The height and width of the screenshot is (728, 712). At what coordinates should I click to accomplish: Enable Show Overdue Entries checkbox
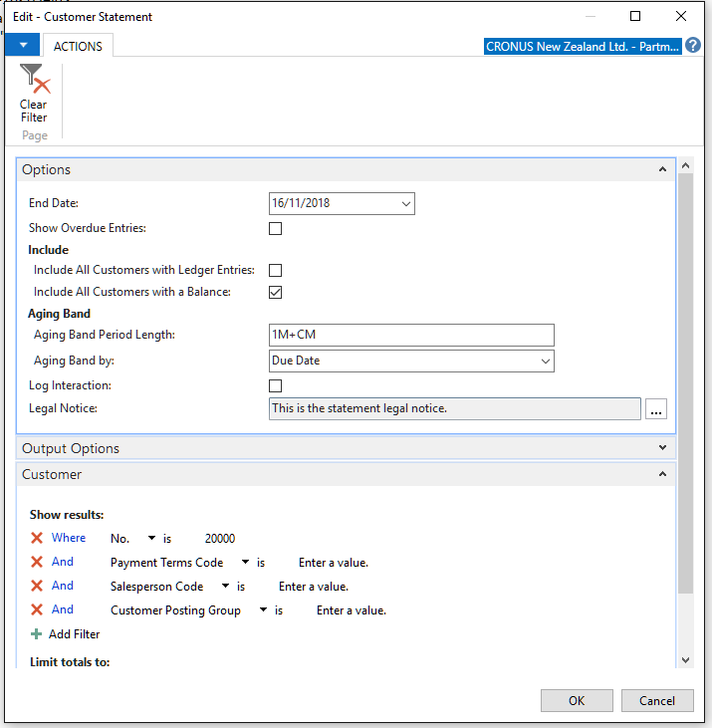click(275, 228)
